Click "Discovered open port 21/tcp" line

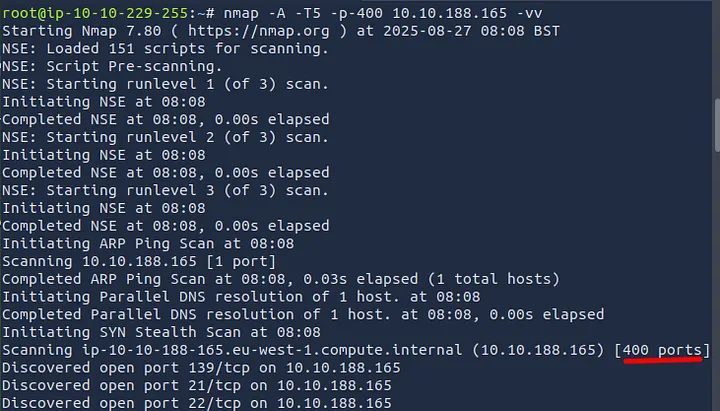click(x=196, y=386)
